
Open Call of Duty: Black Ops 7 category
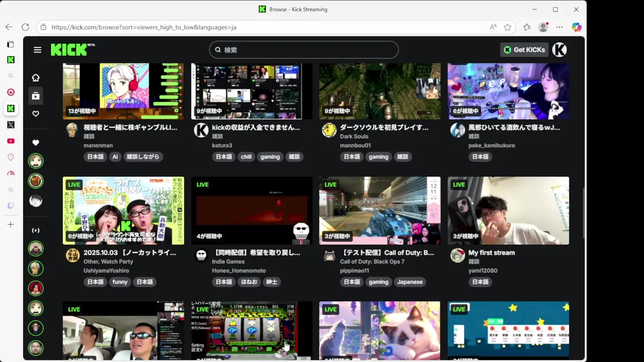(372, 261)
